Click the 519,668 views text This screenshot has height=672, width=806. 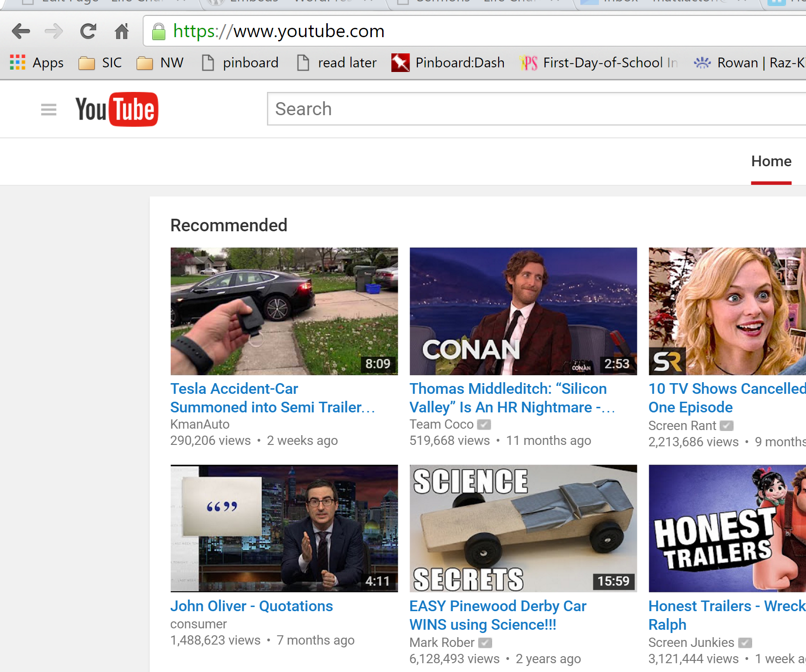(x=449, y=441)
